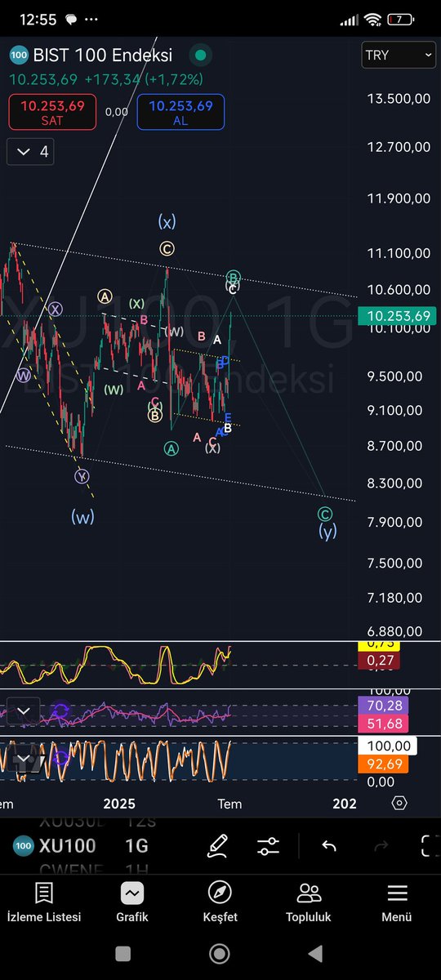Select the (w) wave label at bottom
The width and height of the screenshot is (441, 980).
[82, 517]
